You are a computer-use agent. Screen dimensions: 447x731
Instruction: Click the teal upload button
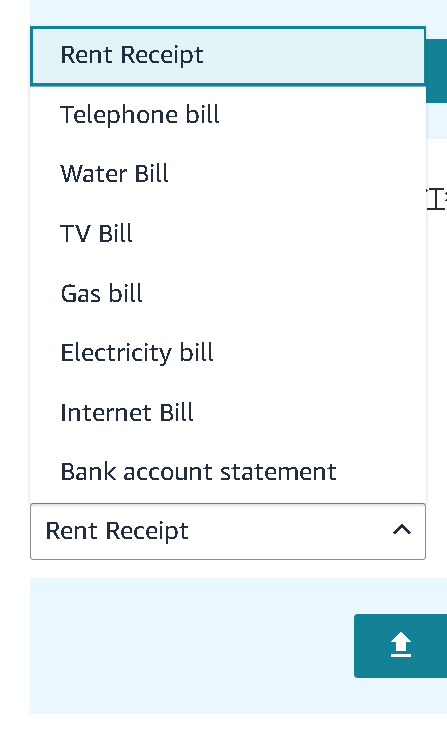tap(401, 646)
